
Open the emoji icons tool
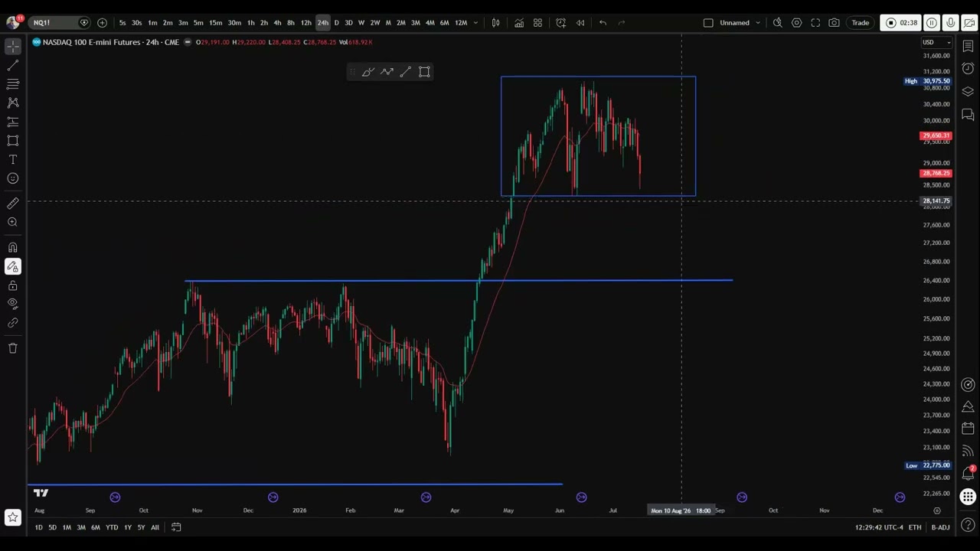(13, 178)
